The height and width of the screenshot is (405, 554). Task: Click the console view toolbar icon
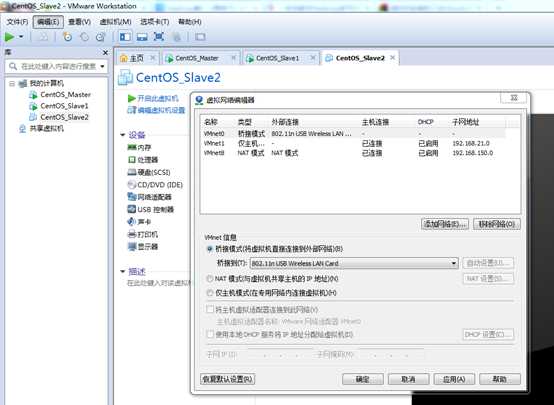(200, 37)
